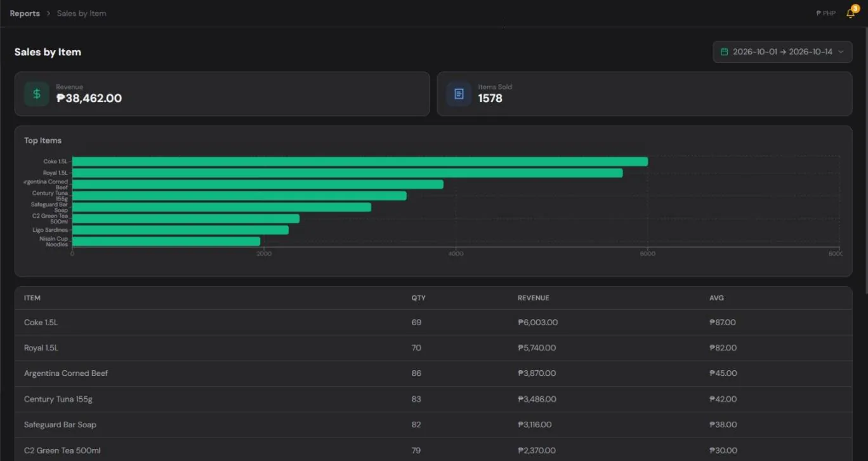This screenshot has width=868, height=461.
Task: Click revenue value ₱6,003.00
Action: [x=537, y=323]
